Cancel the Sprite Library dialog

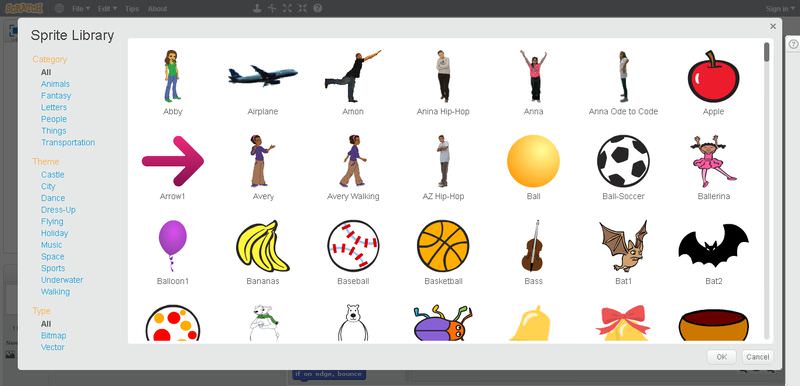coord(758,357)
